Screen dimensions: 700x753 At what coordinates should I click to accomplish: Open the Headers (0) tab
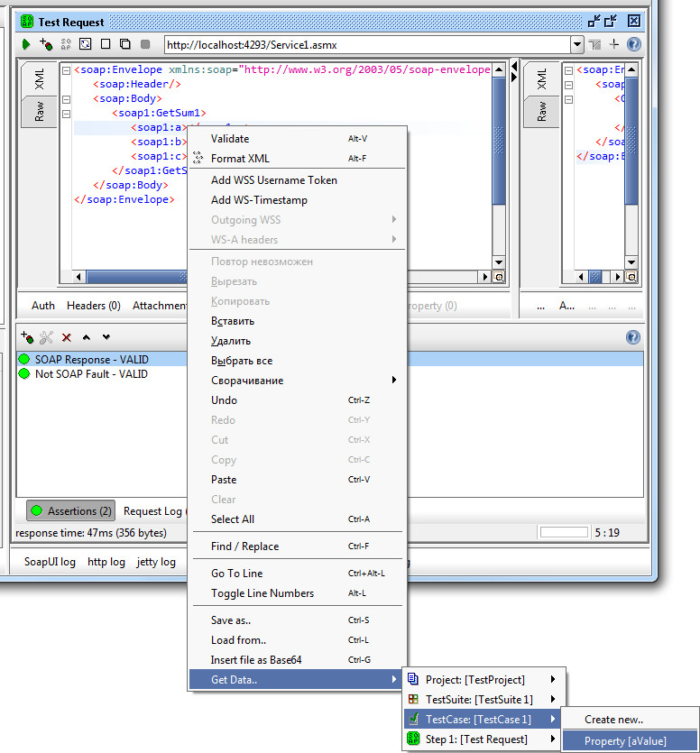[x=94, y=306]
